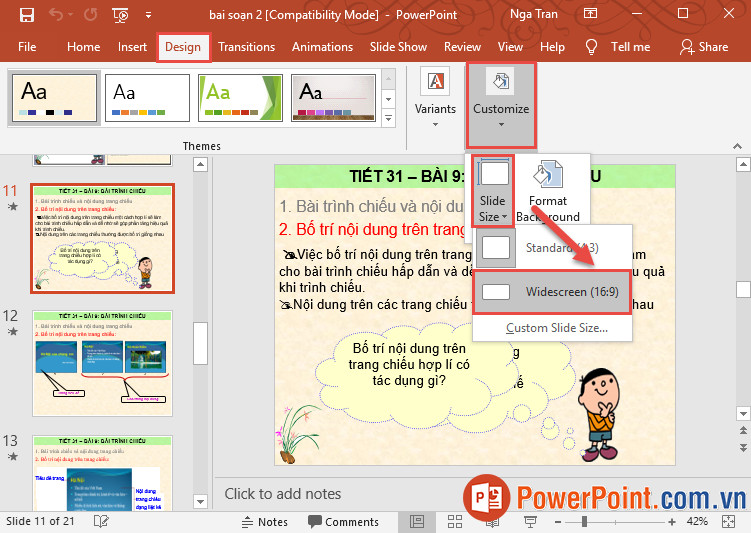
Task: Open Custom Slide Size dialog
Action: pos(557,328)
